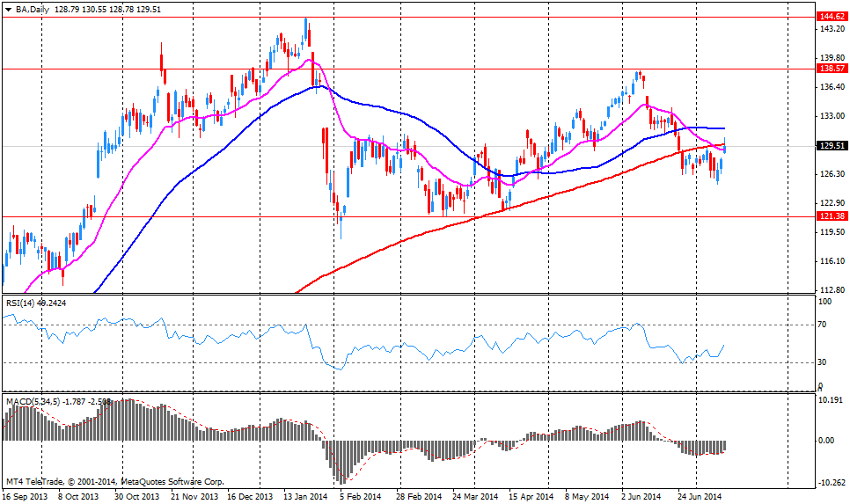Screen dimensions: 850x504
Task: Open the BA,Daily chart dropdown arrow
Action: pos(8,8)
